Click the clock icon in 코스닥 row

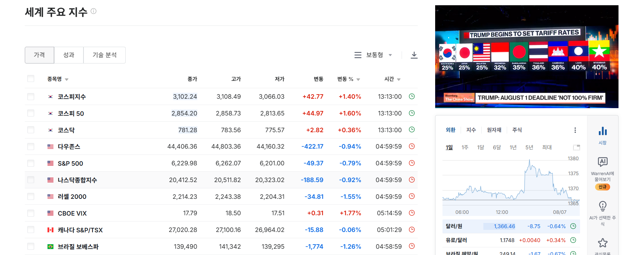click(412, 129)
